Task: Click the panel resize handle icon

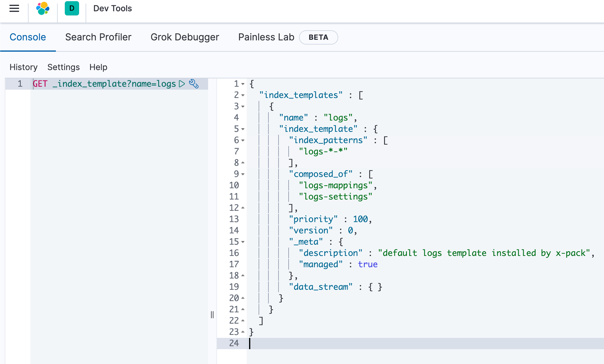Action: [x=212, y=315]
